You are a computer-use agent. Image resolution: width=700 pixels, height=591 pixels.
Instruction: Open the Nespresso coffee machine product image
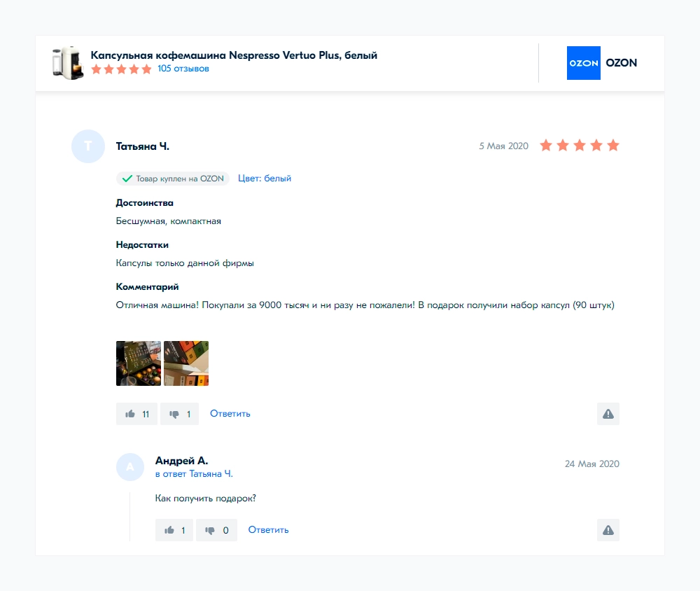click(68, 62)
